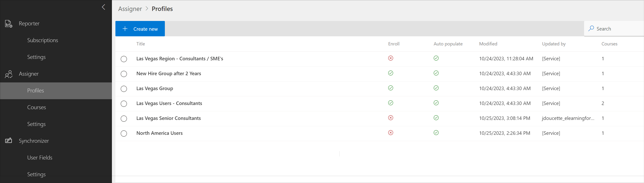Click the Synchronizer edit icon
This screenshot has height=183, width=644.
point(8,141)
